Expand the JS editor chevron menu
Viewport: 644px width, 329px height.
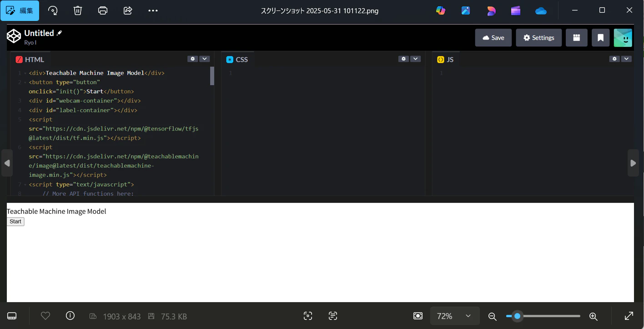pyautogui.click(x=627, y=59)
